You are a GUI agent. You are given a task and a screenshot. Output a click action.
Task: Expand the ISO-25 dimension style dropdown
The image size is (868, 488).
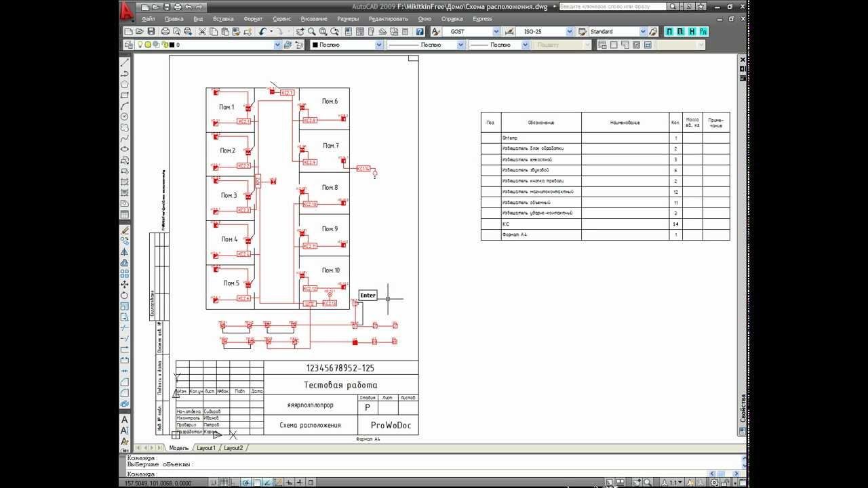pos(570,31)
